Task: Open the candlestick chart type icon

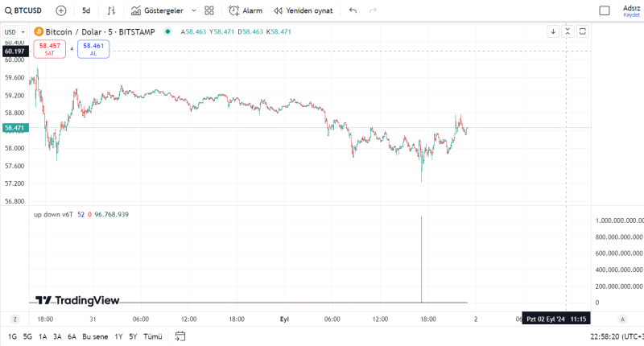Action: click(x=111, y=11)
